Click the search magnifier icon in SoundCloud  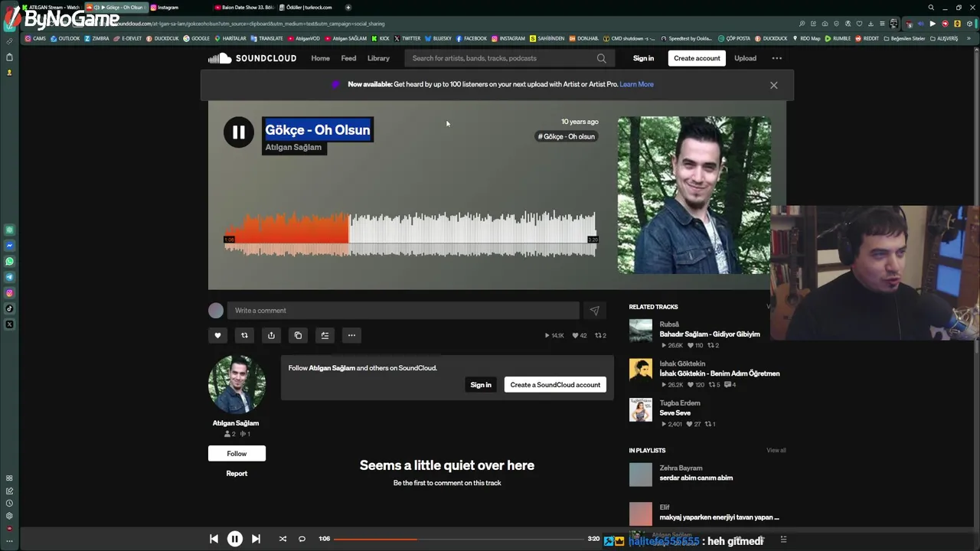coord(602,58)
